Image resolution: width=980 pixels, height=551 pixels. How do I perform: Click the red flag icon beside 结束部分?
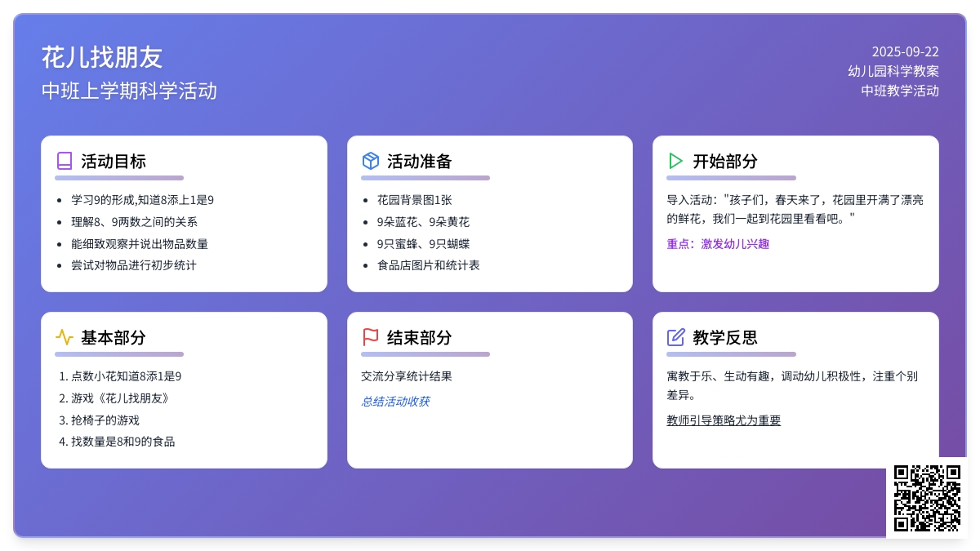click(371, 337)
